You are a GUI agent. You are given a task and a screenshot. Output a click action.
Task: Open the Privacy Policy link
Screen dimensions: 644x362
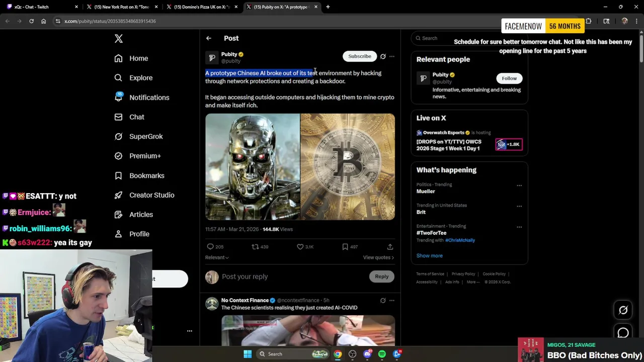[x=463, y=274]
